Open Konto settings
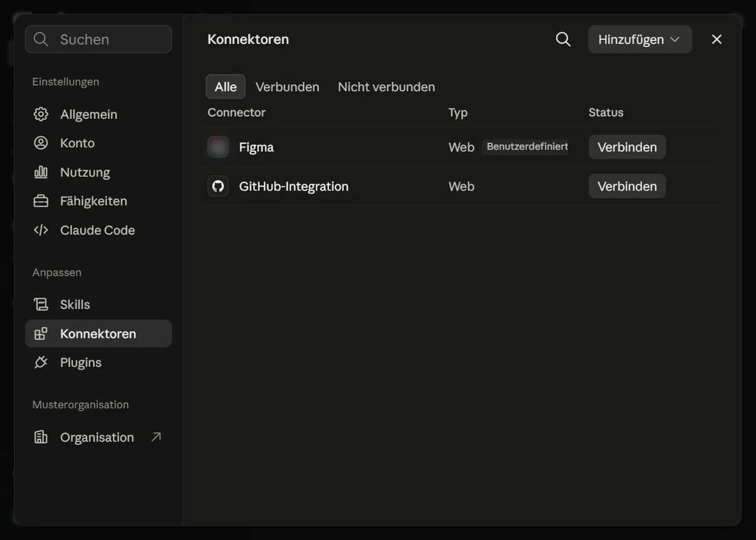 coord(98,143)
